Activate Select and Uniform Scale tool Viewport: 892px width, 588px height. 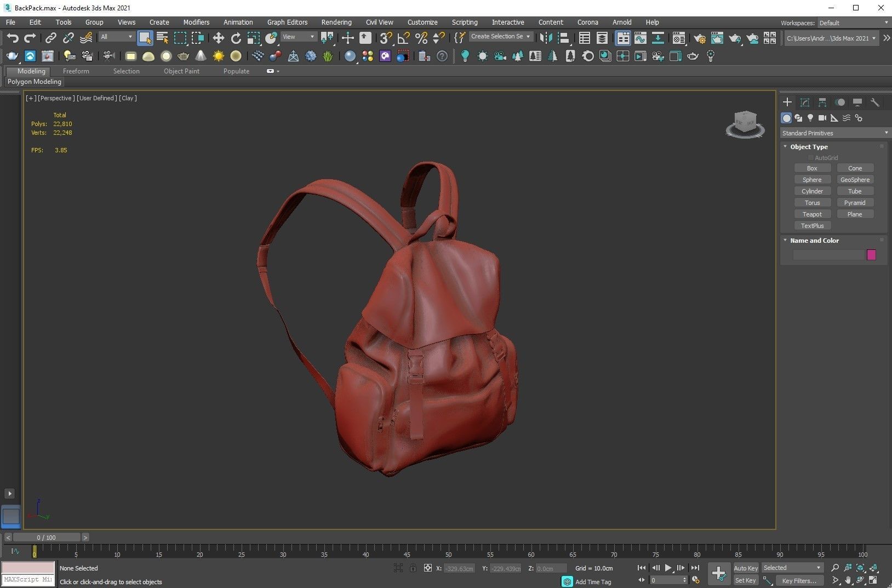(x=254, y=38)
